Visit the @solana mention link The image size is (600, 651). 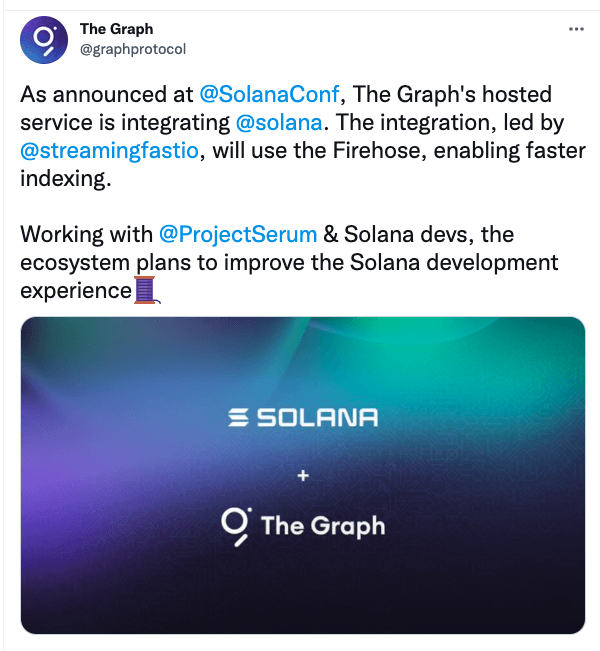(x=278, y=124)
